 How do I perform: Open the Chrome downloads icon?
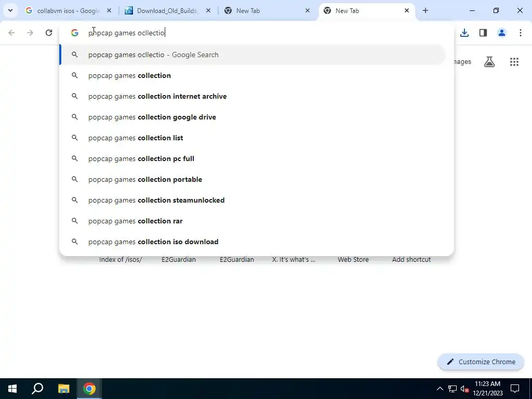[464, 33]
